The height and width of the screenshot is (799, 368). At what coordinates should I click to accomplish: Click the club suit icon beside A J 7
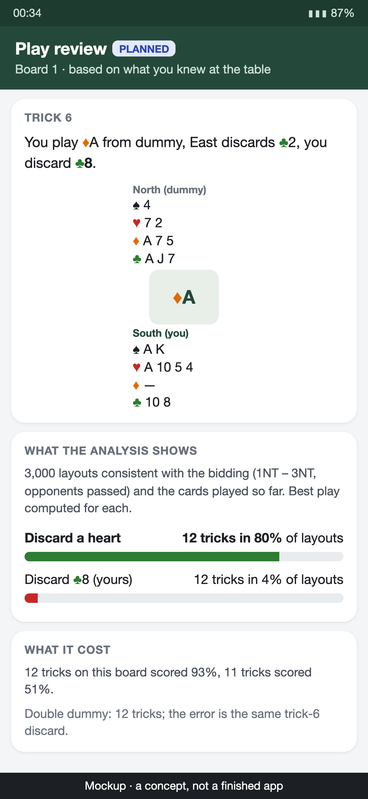click(x=137, y=259)
